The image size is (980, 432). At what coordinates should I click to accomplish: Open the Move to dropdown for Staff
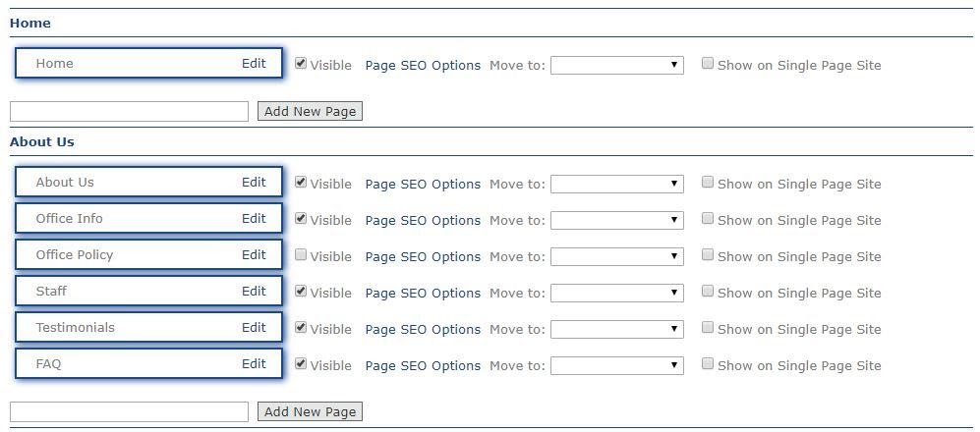616,293
